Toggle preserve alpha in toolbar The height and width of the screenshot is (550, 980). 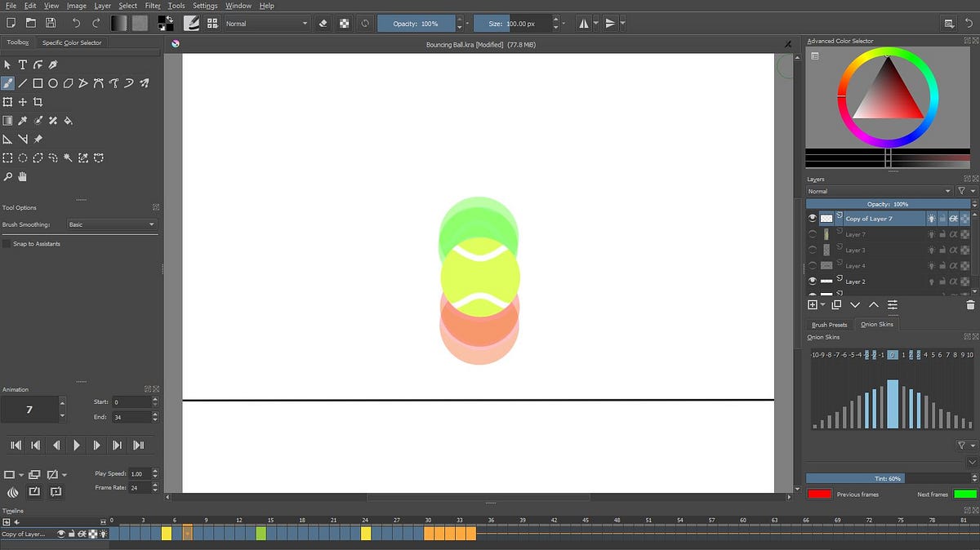click(345, 24)
